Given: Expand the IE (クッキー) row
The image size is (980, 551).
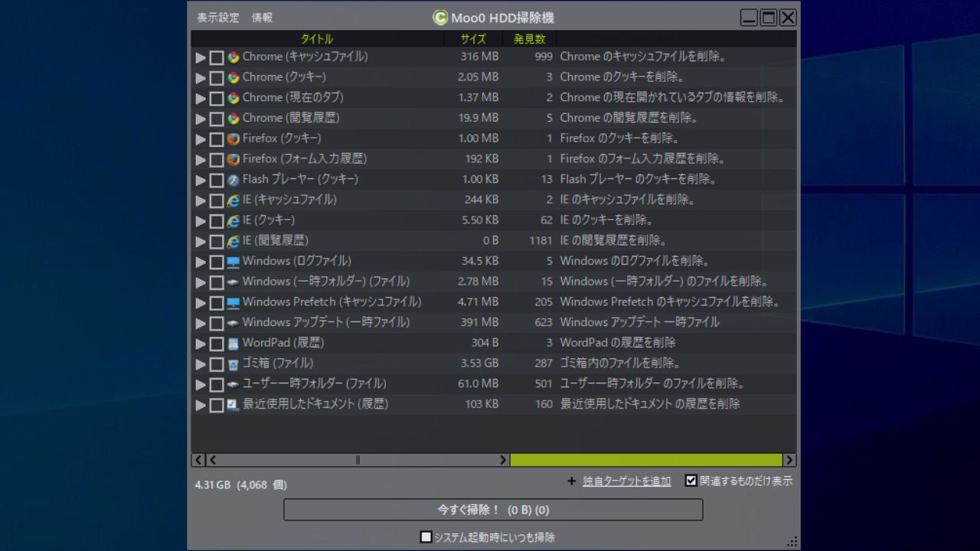Looking at the screenshot, I should [201, 221].
